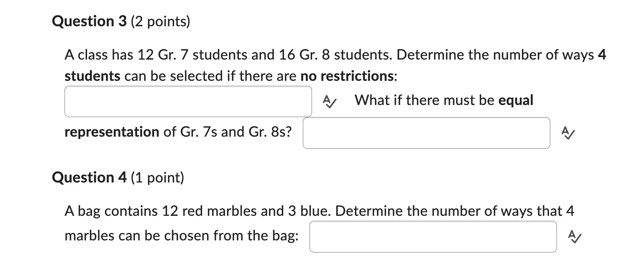644x265 pixels.
Task: Click the equal representation answer field
Action: [426, 132]
